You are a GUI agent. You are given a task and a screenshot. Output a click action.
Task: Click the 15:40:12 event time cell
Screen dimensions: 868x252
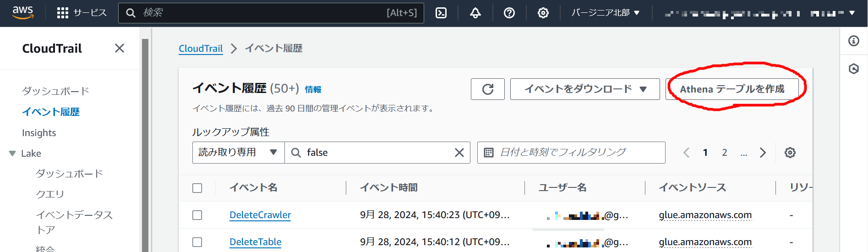point(435,242)
